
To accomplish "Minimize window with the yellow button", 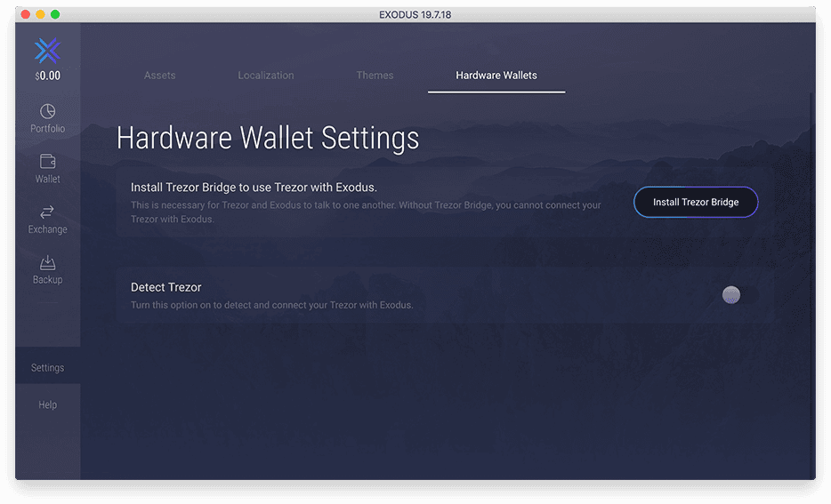I will tap(40, 14).
